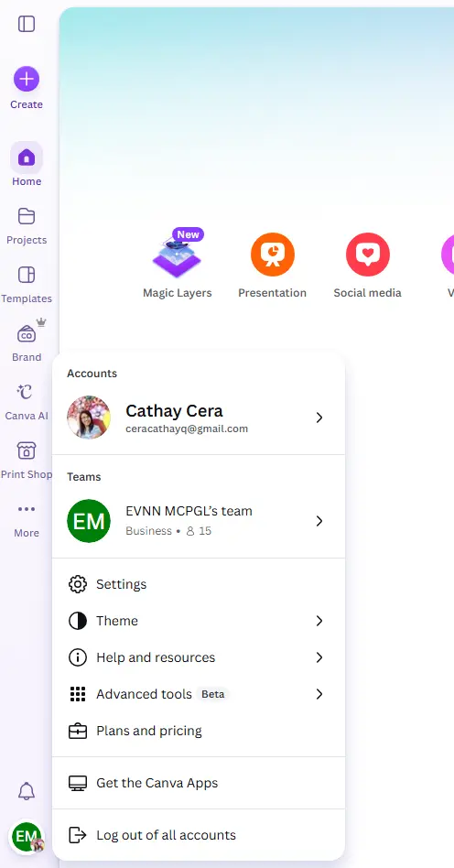Click the Advanced tools grid icon

point(78,694)
